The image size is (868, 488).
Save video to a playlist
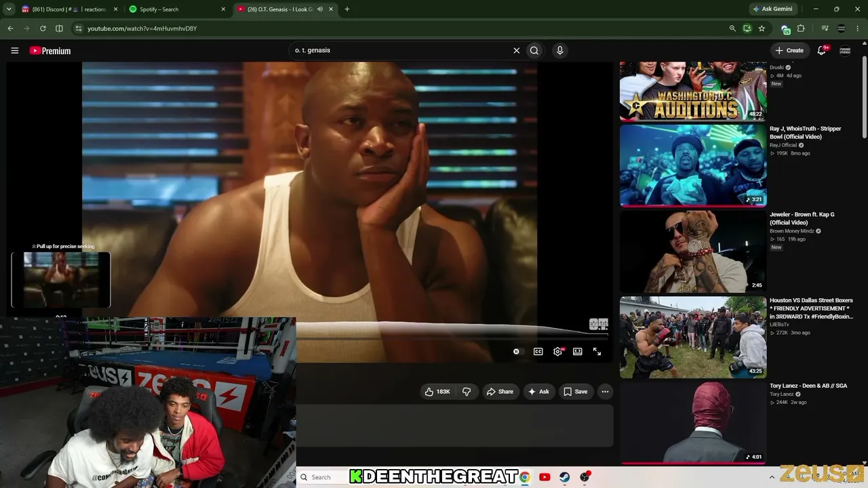576,392
